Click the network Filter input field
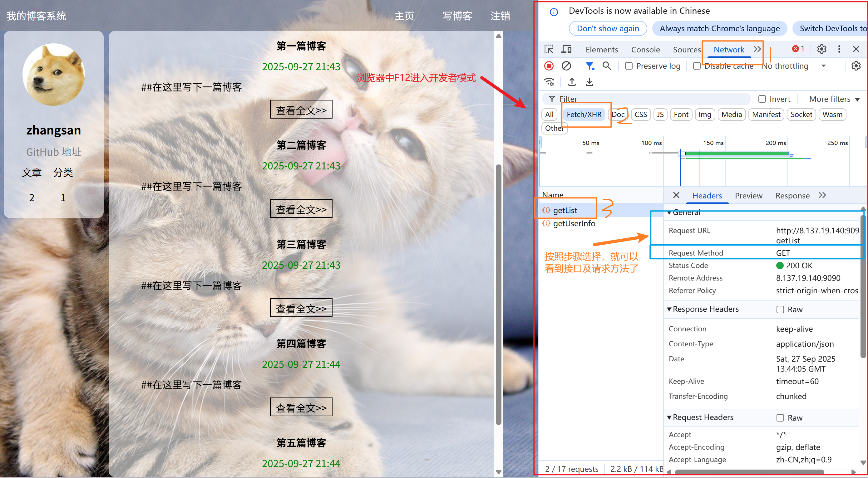 tap(647, 99)
